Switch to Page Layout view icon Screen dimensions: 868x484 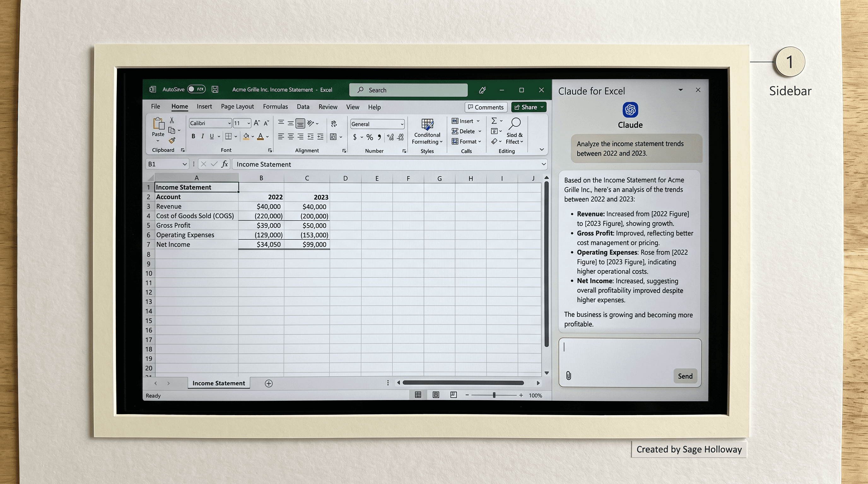(436, 395)
